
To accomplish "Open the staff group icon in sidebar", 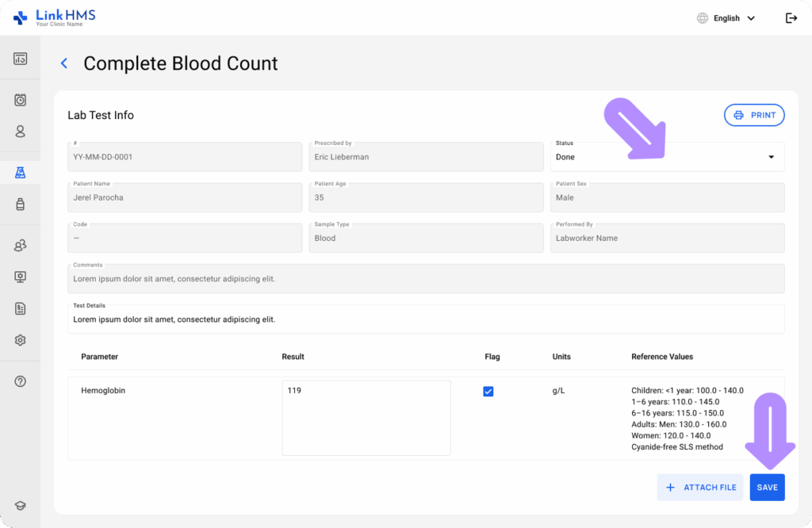I will (x=20, y=245).
